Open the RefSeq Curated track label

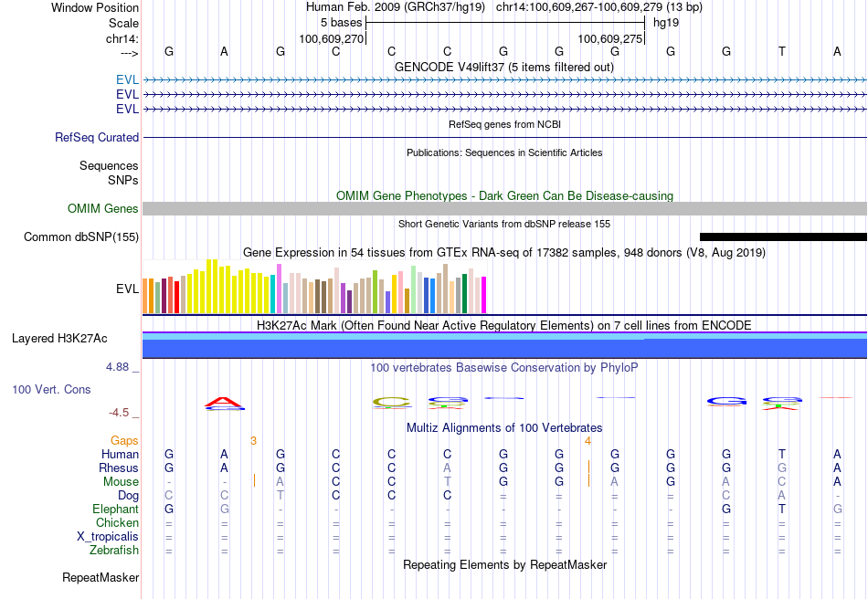point(97,137)
